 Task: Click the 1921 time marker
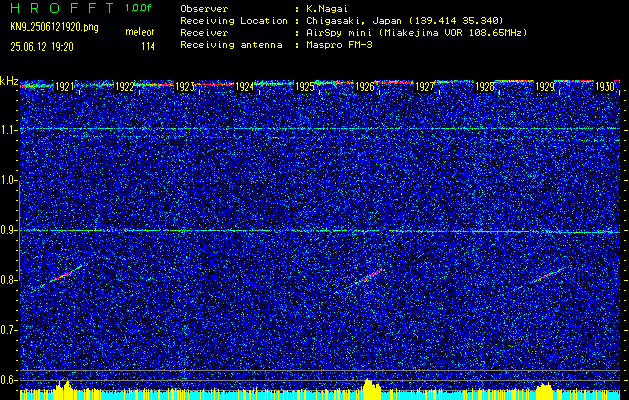(x=64, y=87)
